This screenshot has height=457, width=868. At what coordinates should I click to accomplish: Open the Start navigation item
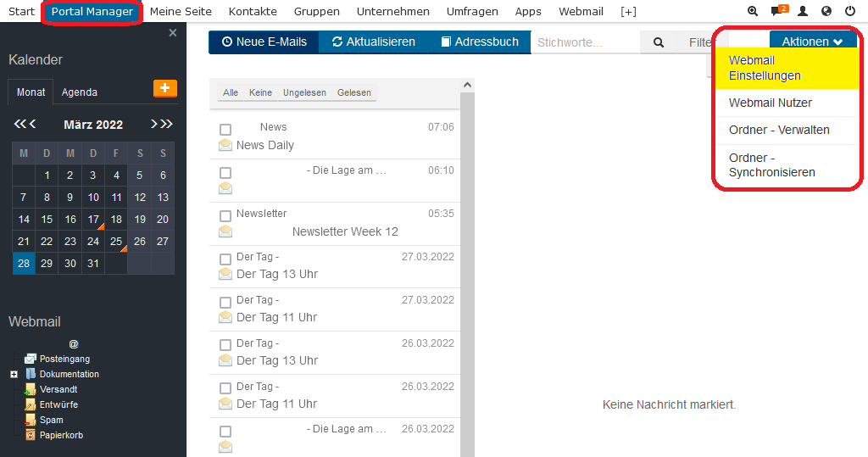point(21,11)
